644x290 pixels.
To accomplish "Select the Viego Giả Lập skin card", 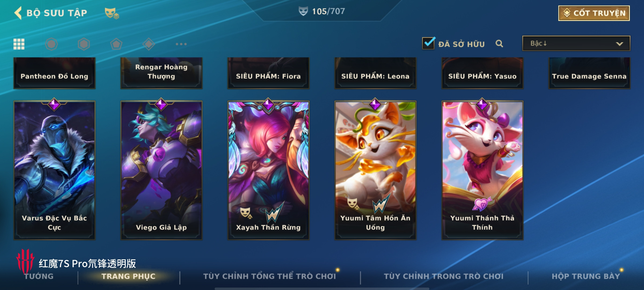I will tap(161, 170).
